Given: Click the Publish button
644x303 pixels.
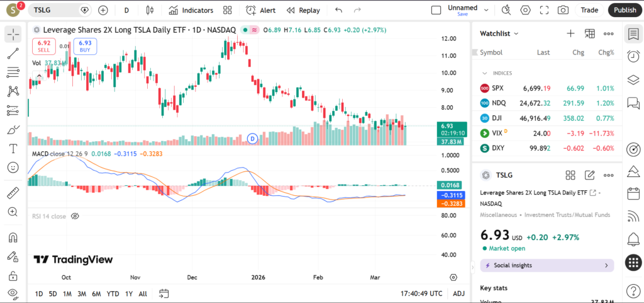Looking at the screenshot, I should (x=624, y=10).
